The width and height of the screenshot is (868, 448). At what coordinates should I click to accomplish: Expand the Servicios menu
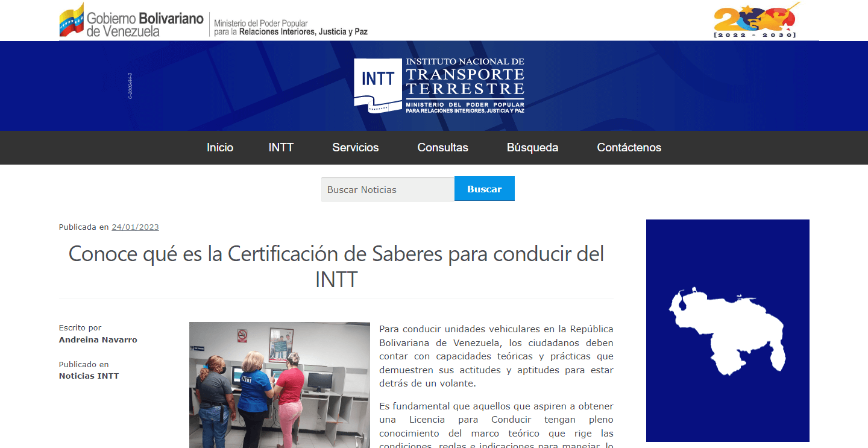pyautogui.click(x=356, y=148)
